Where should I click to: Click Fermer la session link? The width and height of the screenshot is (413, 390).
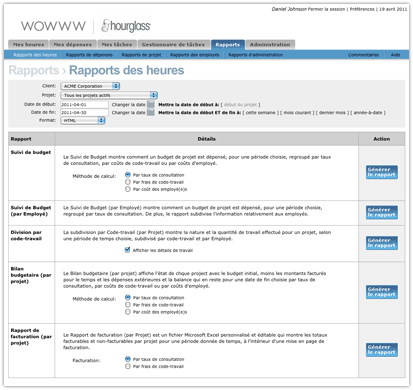[x=326, y=9]
